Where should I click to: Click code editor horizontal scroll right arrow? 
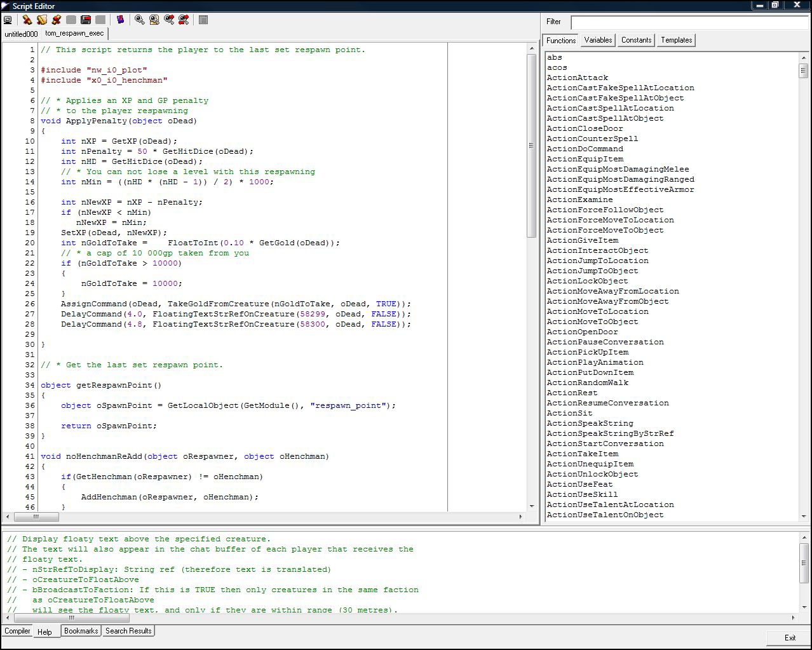coord(521,517)
